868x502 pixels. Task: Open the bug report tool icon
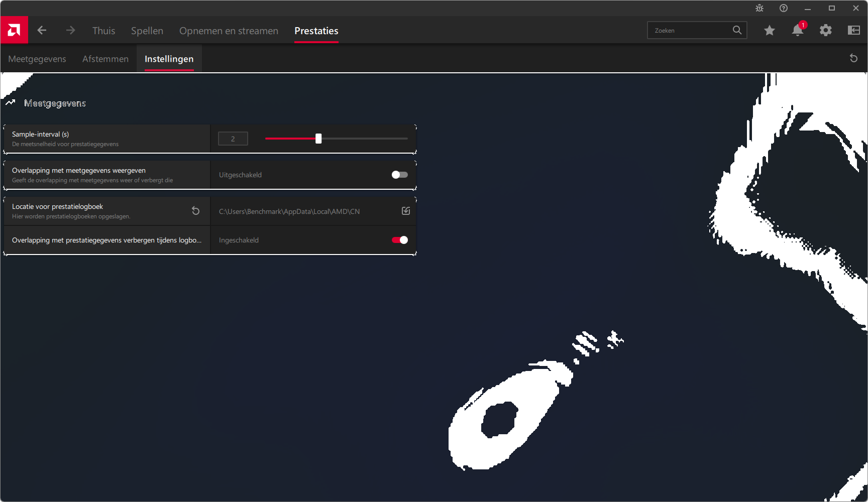(x=759, y=8)
